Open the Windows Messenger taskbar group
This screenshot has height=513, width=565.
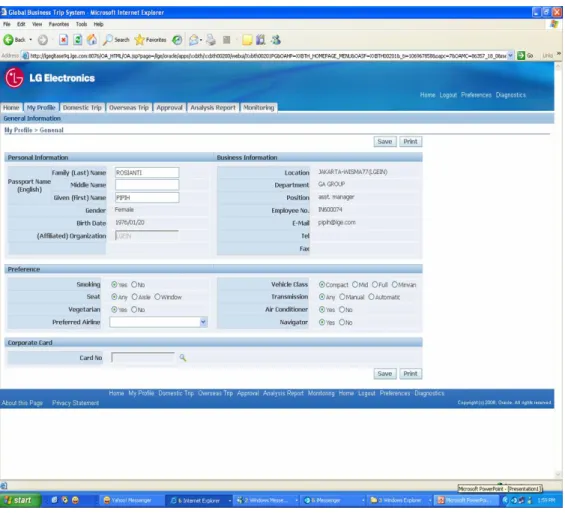267,500
